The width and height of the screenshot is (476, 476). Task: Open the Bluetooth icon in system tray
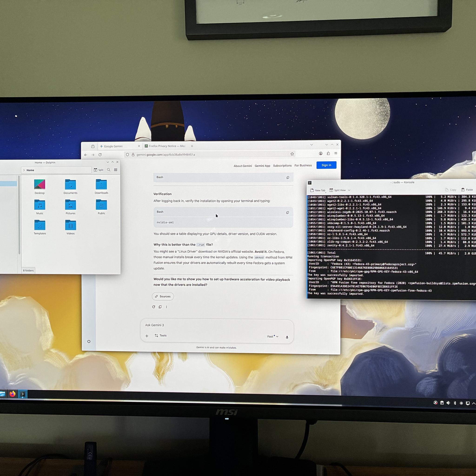point(455,403)
